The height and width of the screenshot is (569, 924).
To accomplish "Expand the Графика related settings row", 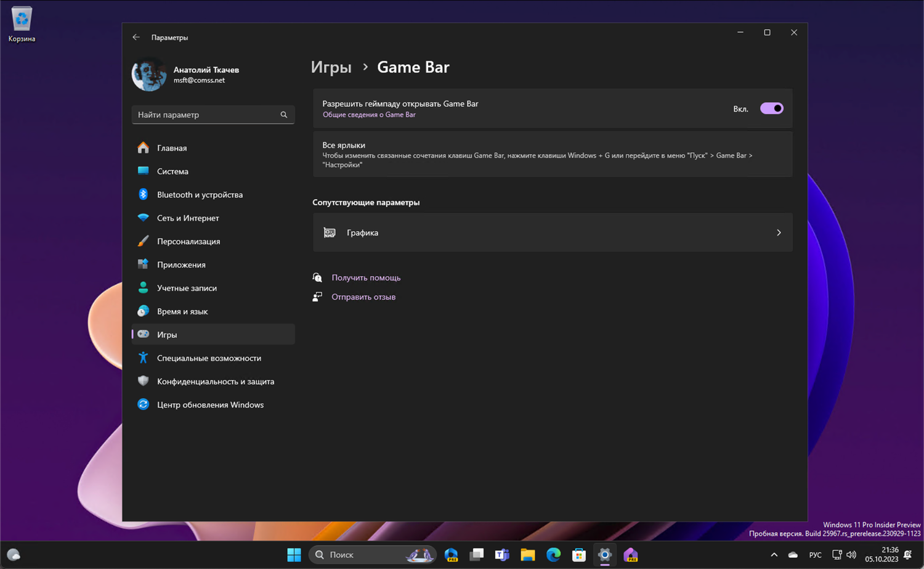I will coord(552,232).
